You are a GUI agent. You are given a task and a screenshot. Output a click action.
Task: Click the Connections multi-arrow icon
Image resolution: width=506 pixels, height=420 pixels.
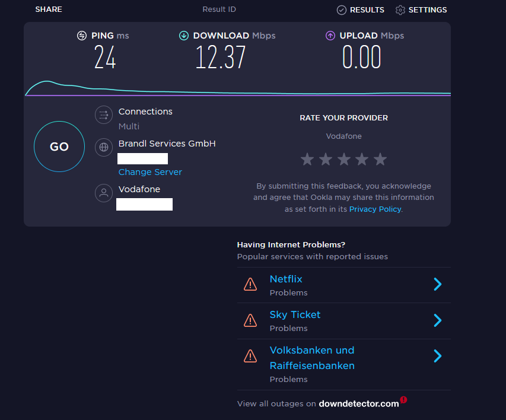[104, 115]
